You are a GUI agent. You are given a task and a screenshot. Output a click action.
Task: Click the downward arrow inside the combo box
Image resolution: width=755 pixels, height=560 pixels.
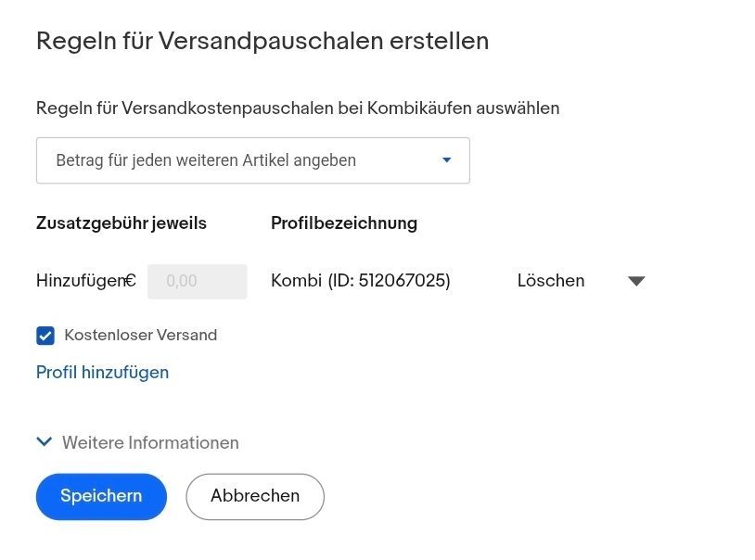click(446, 159)
